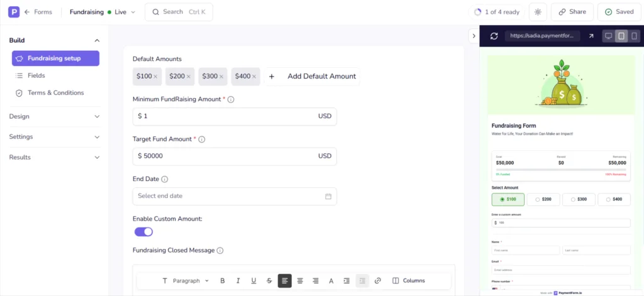Expand the Results section
644x296 pixels.
(55, 157)
